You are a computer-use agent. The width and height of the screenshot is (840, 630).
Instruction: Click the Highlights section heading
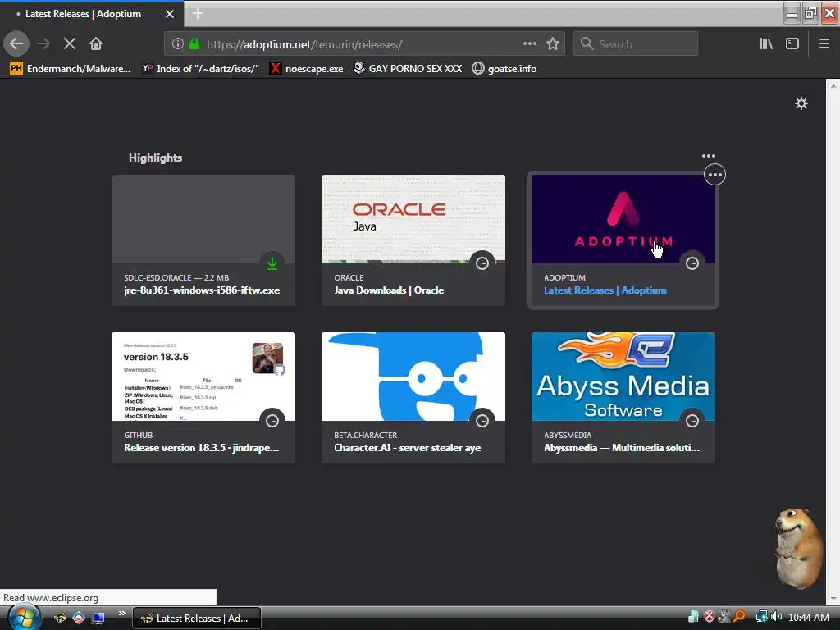tap(155, 157)
